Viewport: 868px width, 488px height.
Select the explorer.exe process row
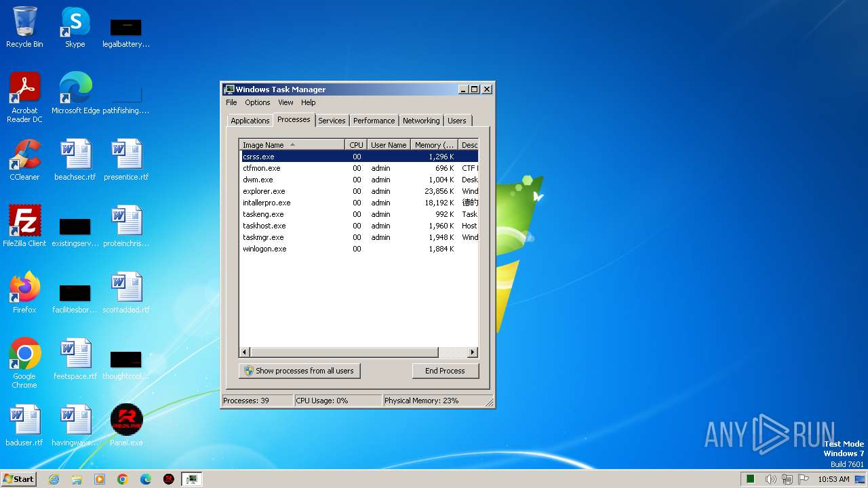(x=359, y=191)
